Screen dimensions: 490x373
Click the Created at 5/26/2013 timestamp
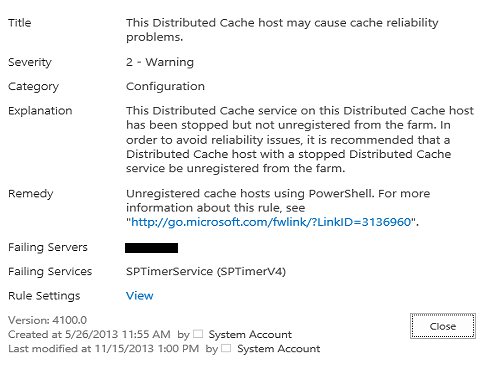(x=89, y=334)
